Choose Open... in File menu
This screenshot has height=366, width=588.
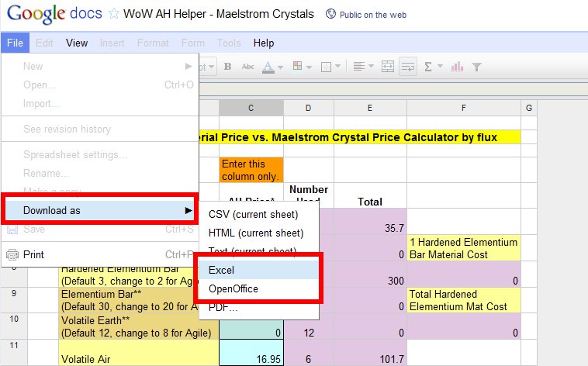click(100, 85)
